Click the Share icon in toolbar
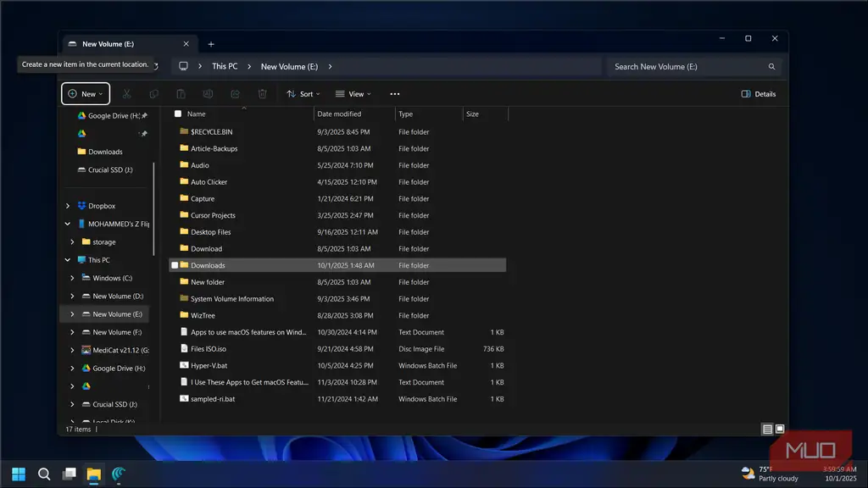 [x=236, y=94]
